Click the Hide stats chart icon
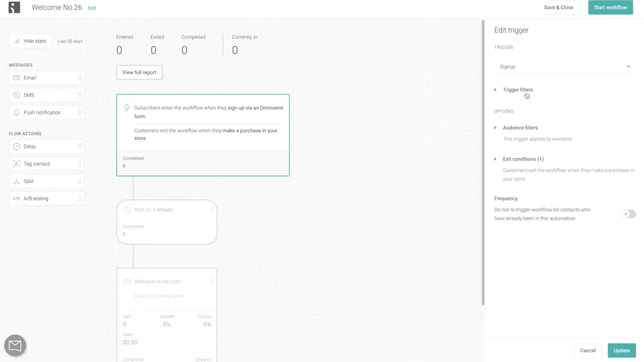Viewport: 644px width, 362px height. 17,41
